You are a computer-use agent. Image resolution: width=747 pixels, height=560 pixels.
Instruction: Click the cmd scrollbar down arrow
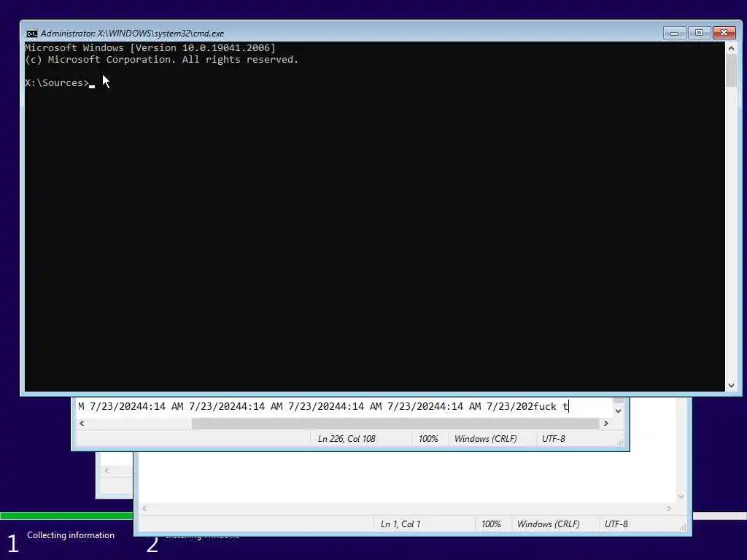point(731,385)
